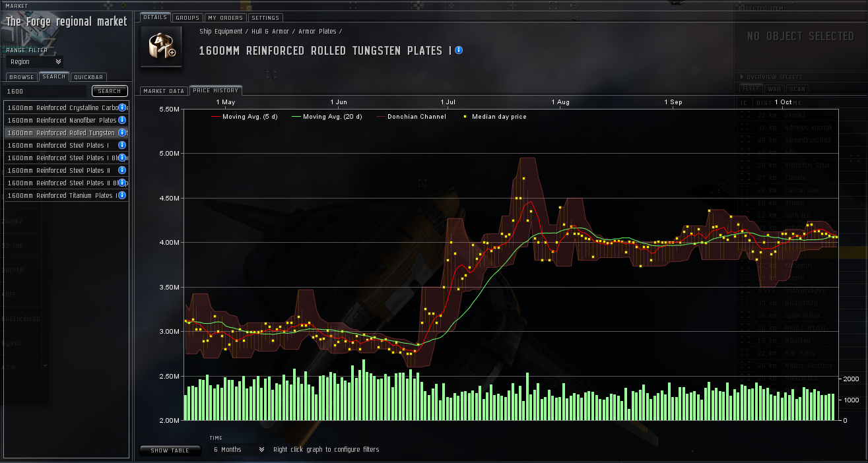
Task: Open the Ship Equipment breadcrumb link
Action: 221,31
